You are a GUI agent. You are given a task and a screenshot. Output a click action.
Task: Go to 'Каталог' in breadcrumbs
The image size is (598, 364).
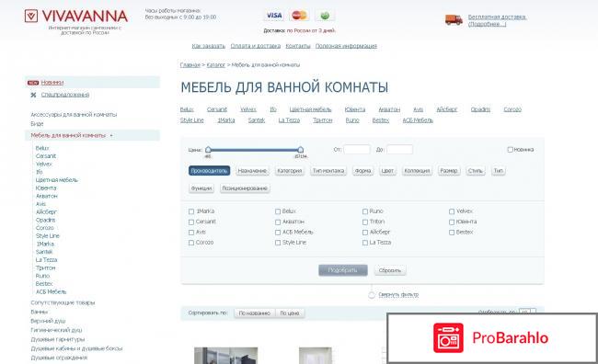(216, 64)
